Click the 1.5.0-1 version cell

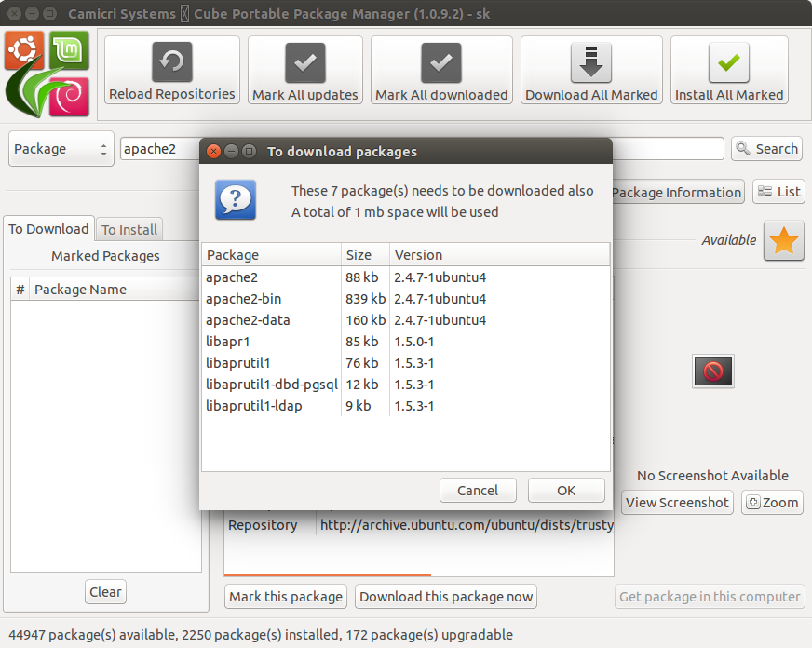click(x=414, y=342)
